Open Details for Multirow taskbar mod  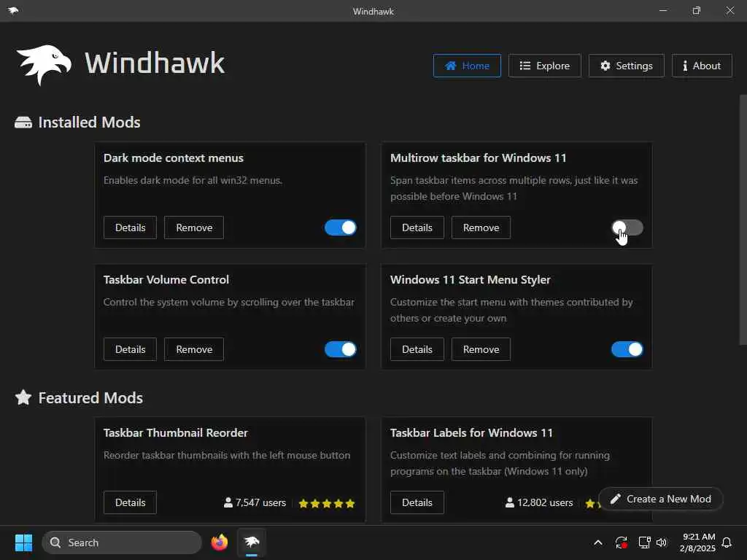(417, 227)
